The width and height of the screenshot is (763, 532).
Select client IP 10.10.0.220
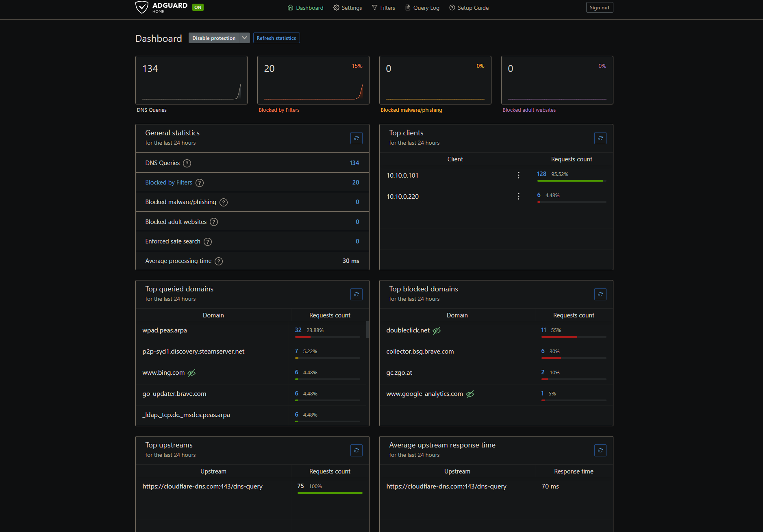(402, 197)
